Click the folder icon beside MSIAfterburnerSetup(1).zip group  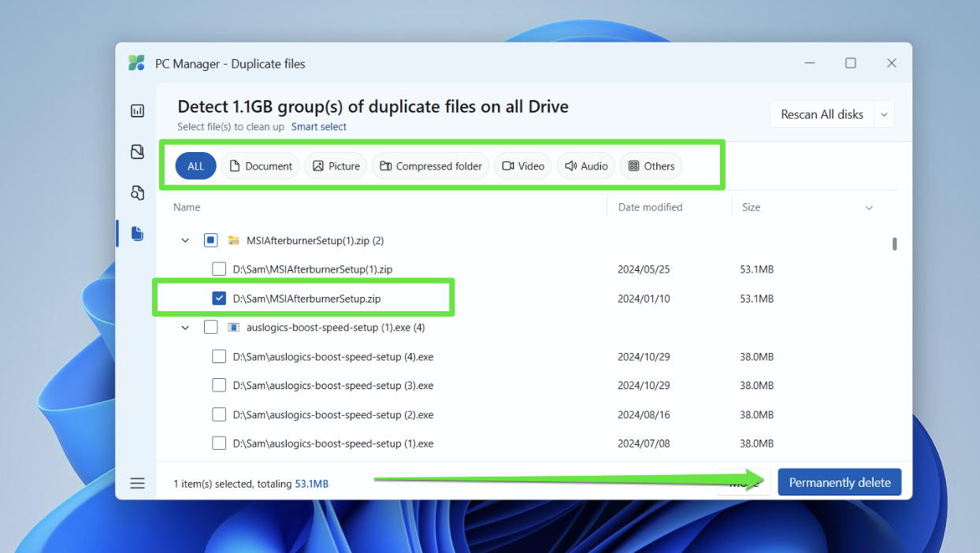point(233,239)
